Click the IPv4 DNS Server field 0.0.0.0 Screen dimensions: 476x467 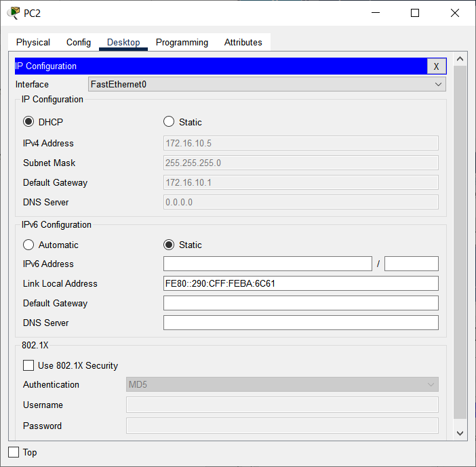[x=301, y=202]
